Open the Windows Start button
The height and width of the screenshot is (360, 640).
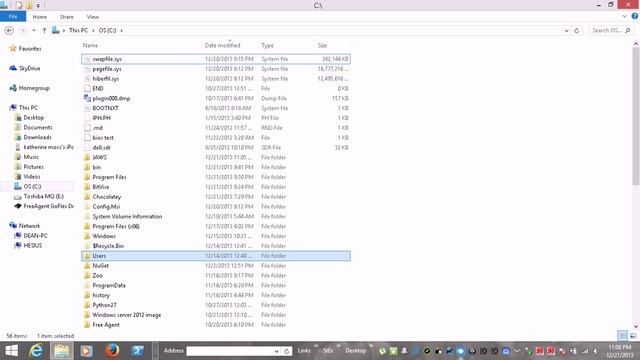pos(11,351)
